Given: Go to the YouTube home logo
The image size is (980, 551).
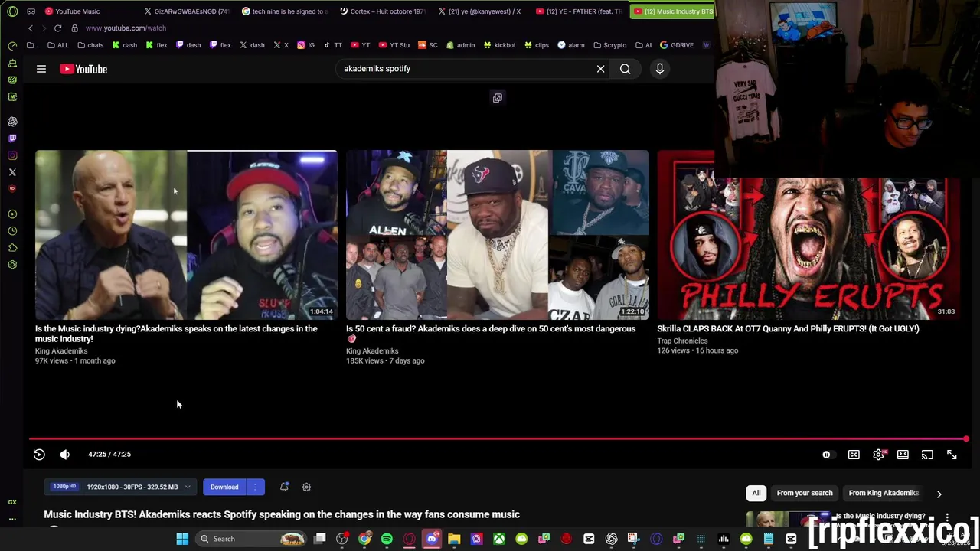Looking at the screenshot, I should pos(83,69).
